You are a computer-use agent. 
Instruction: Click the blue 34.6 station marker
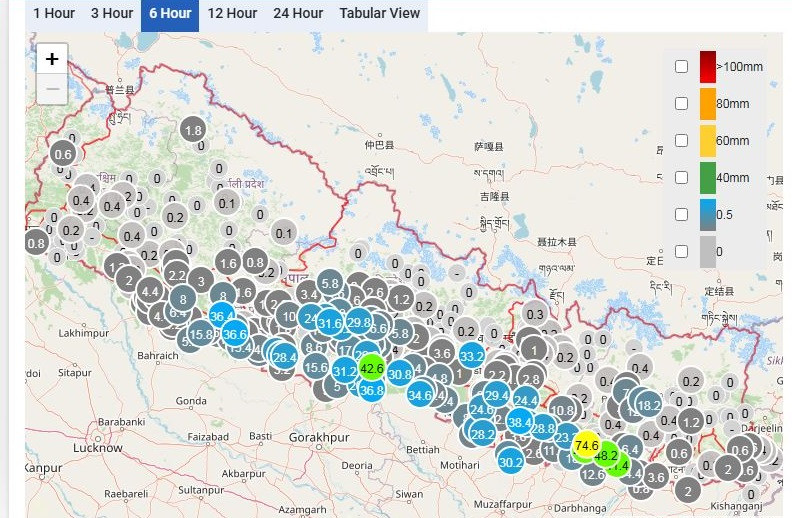click(420, 395)
